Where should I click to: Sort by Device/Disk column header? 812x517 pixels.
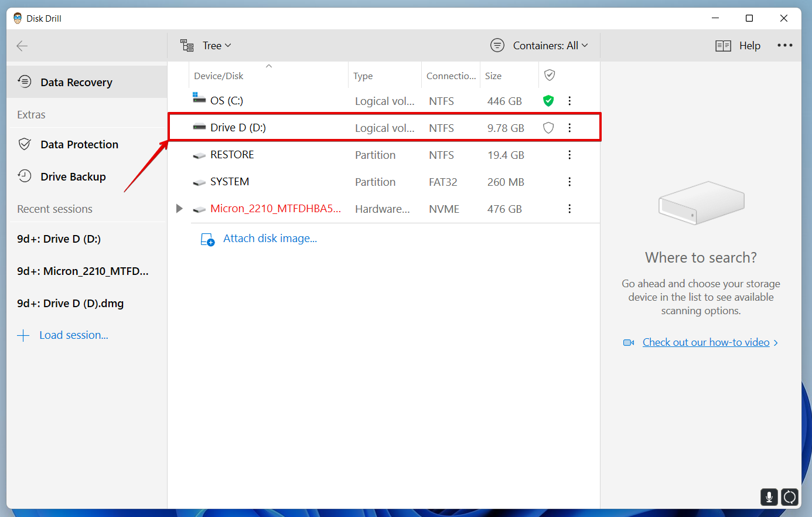click(x=219, y=76)
